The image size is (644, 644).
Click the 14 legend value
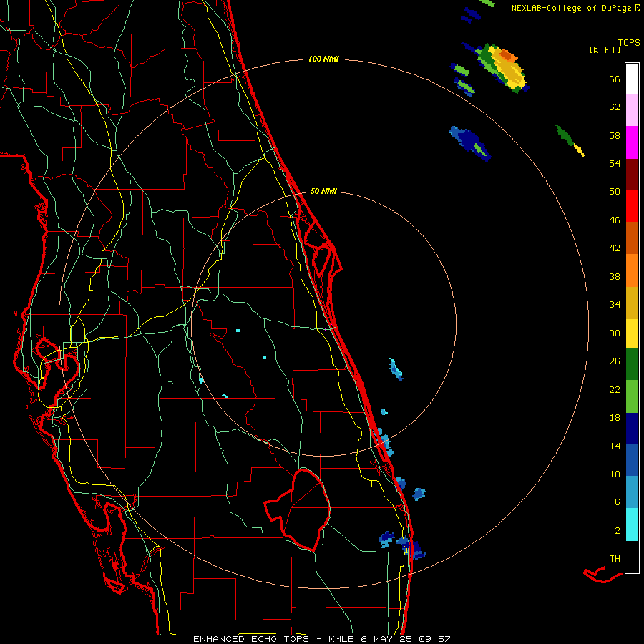(x=615, y=446)
